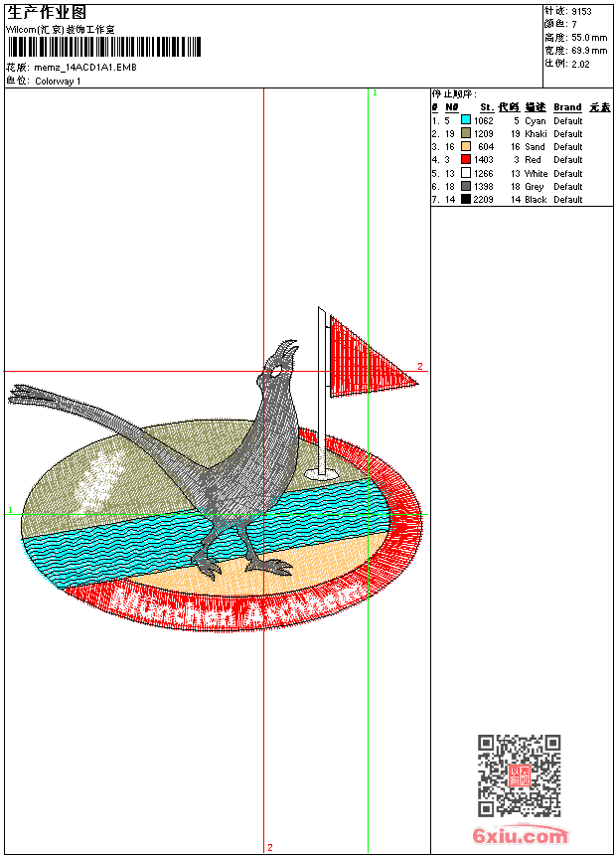The image size is (616, 855).
Task: Click the scale value 2.02
Action: (580, 64)
